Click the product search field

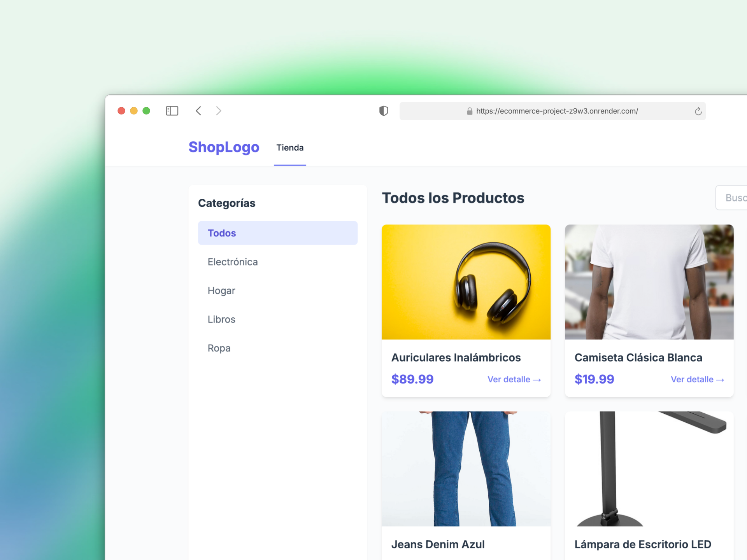pos(735,198)
